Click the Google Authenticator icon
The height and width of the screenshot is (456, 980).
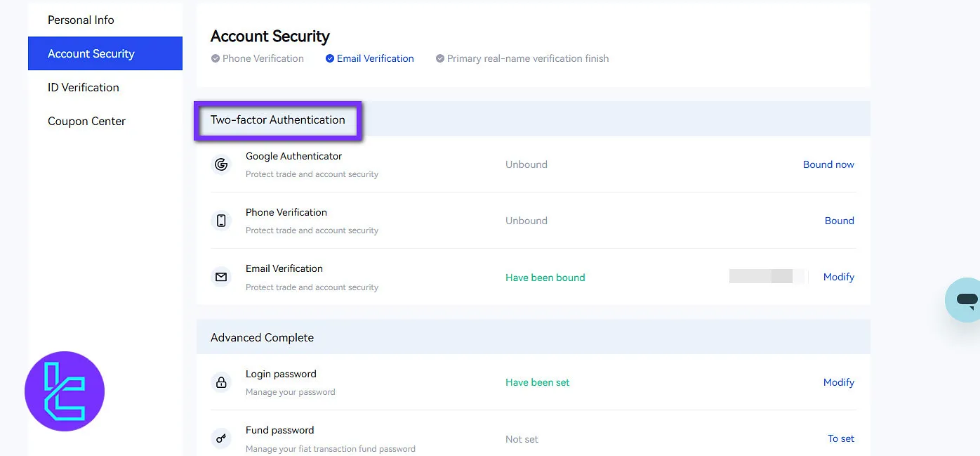[221, 164]
